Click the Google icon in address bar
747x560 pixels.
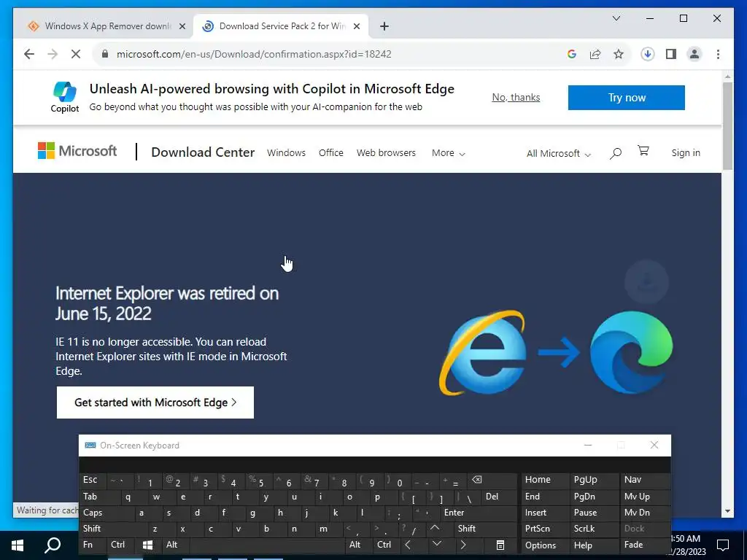coord(572,54)
